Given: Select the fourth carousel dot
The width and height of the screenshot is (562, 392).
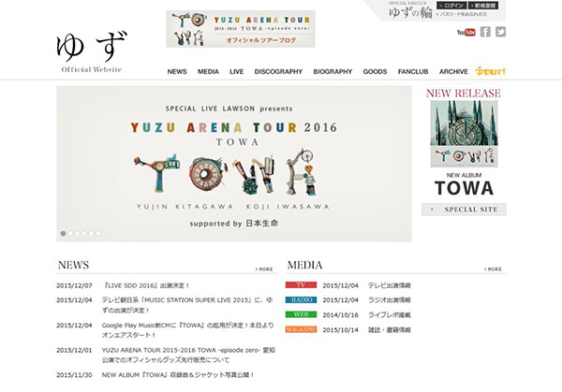Looking at the screenshot, I should pyautogui.click(x=84, y=233).
